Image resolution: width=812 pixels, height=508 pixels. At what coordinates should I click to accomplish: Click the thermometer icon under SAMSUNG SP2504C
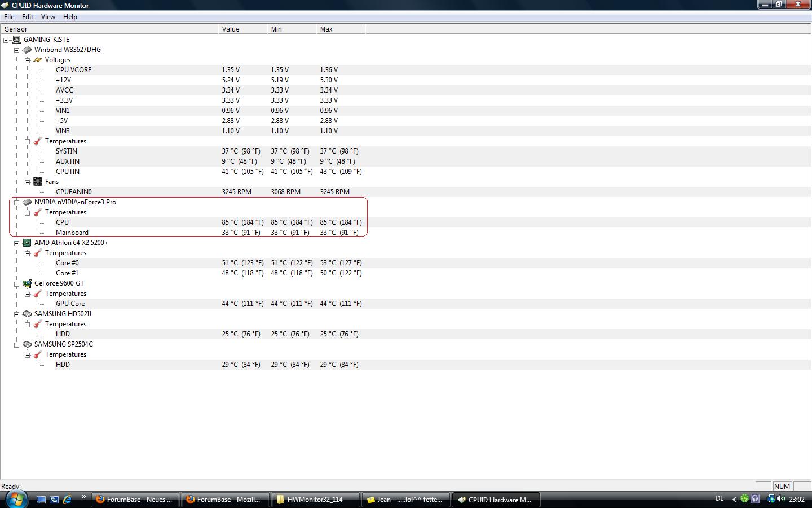click(x=38, y=354)
